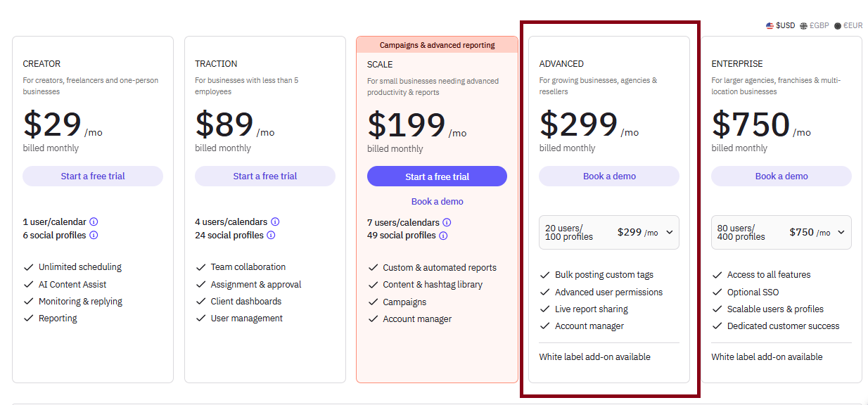
Task: Start a free trial for Scale plan
Action: pyautogui.click(x=437, y=176)
